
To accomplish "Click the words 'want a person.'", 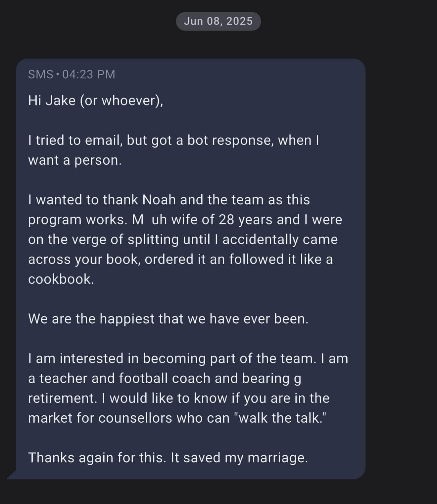I will tap(75, 160).
